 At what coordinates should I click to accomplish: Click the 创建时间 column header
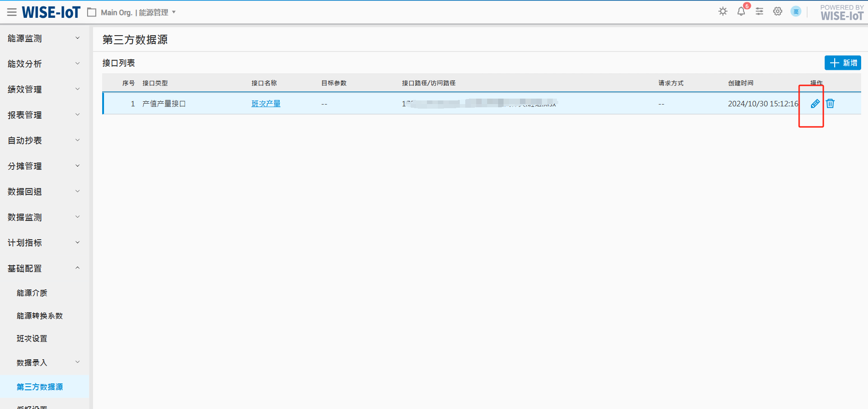[740, 83]
